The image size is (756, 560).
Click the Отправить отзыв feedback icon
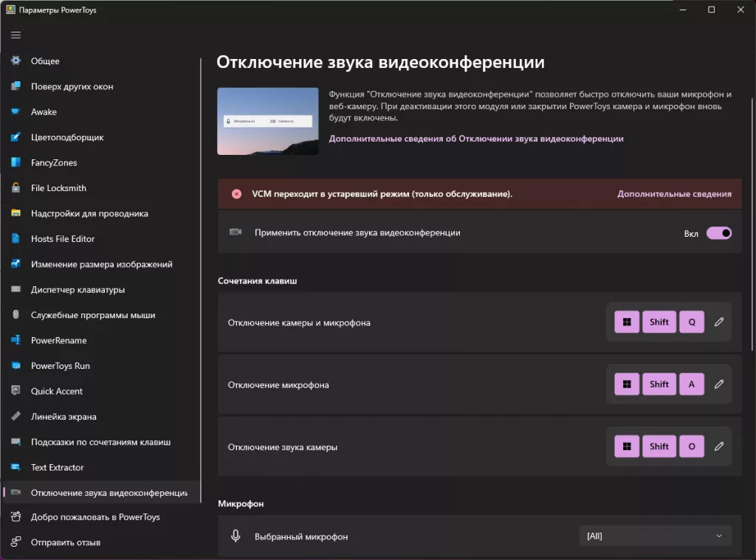(16, 542)
